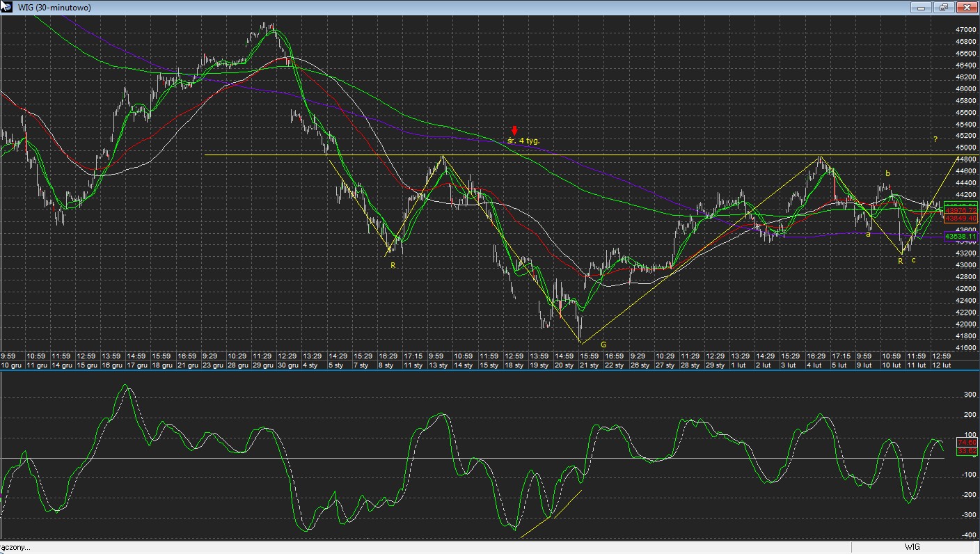Click the WIG status bar panel
The height and width of the screenshot is (554, 980).
pos(912,547)
